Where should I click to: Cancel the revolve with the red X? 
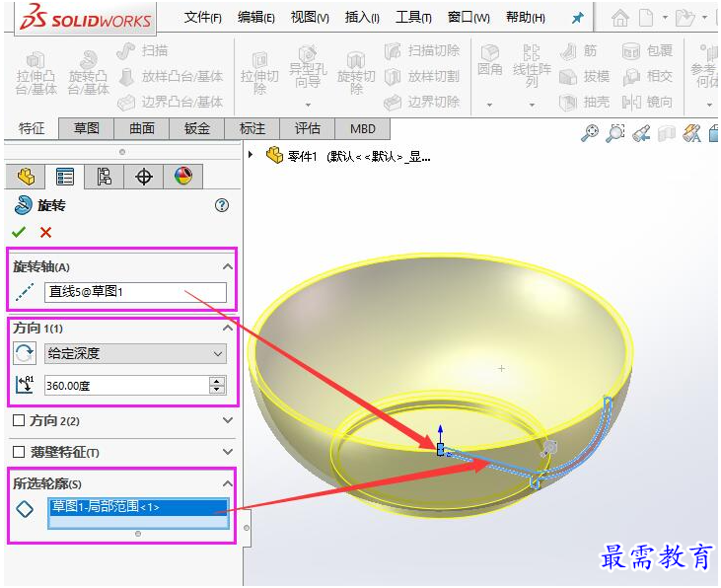pos(45,233)
